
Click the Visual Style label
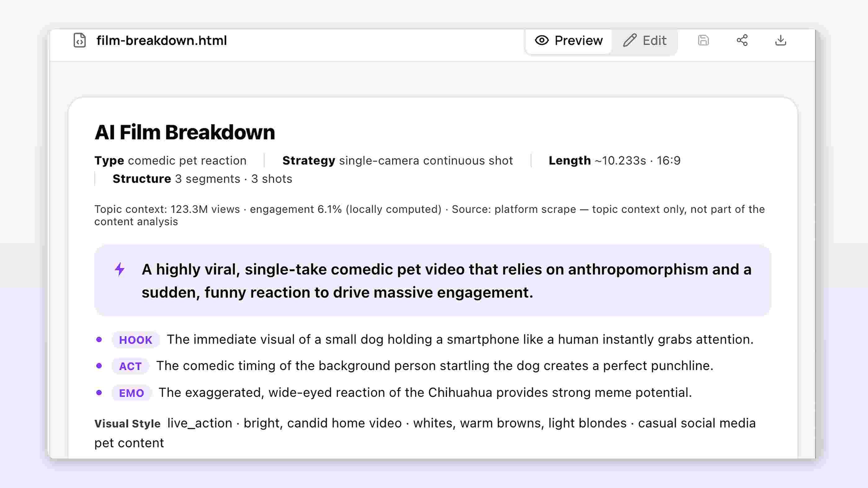[127, 424]
